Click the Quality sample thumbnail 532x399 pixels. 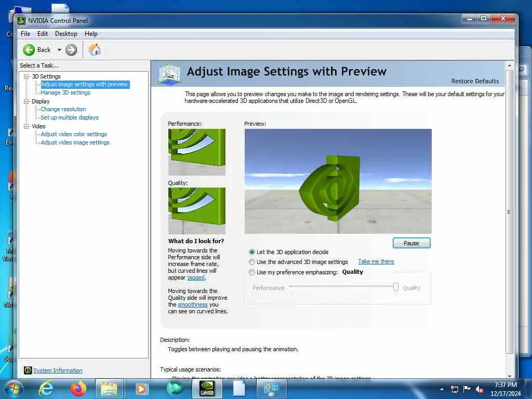(x=197, y=211)
